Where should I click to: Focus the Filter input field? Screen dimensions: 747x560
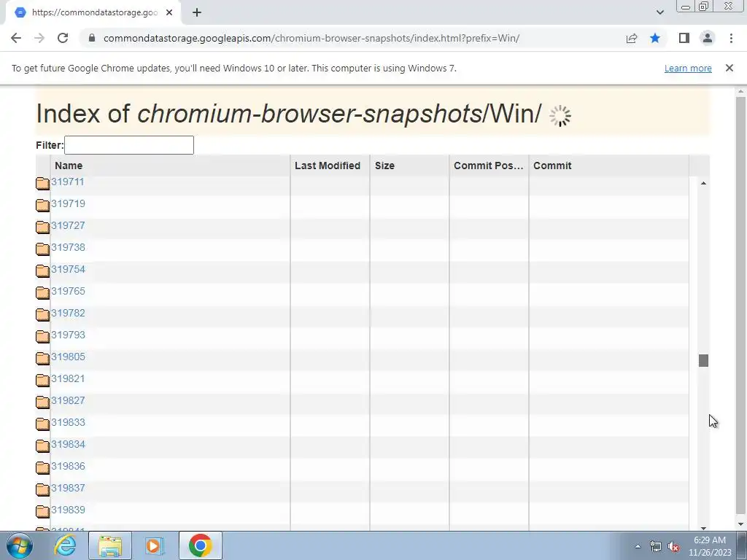pos(129,145)
